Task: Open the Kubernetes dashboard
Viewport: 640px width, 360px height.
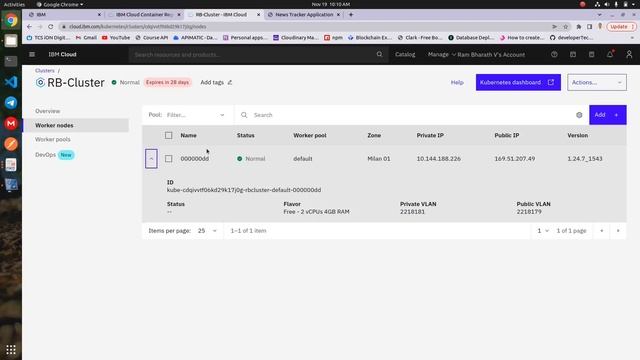Action: 518,82
